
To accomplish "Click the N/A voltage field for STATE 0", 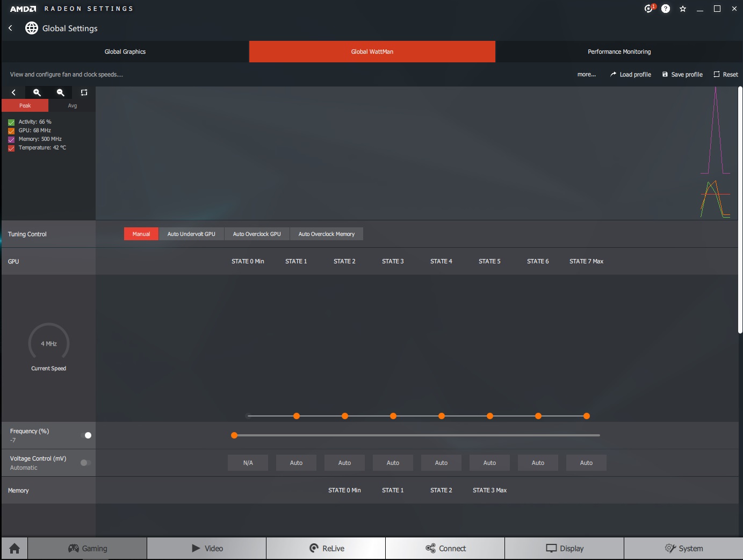I will coord(248,463).
